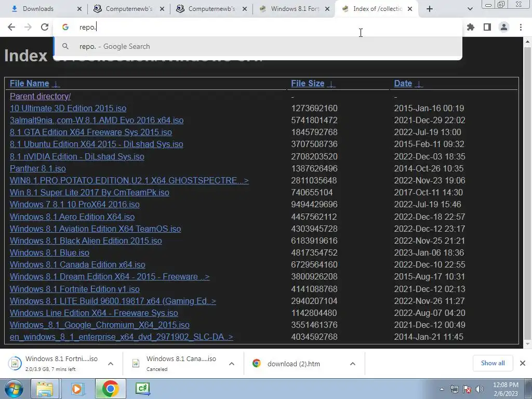532x399 pixels.
Task: Open Windows 8.1 Dream Edition X64 link
Action: [110, 277]
